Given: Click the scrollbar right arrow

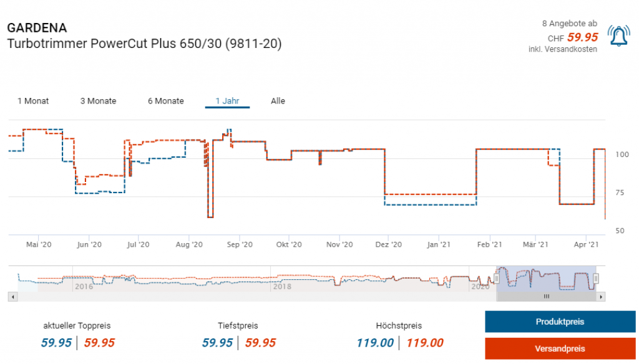Looking at the screenshot, I should [x=601, y=297].
